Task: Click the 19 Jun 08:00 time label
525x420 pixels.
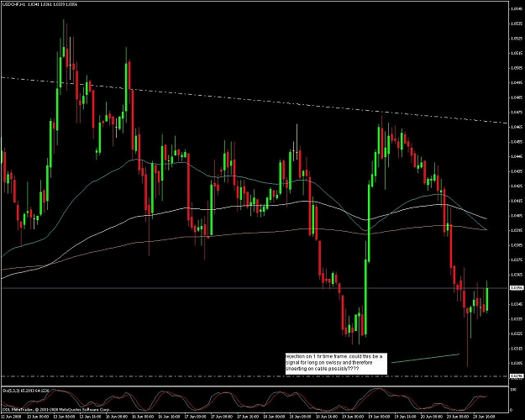Action: pyautogui.click(x=380, y=417)
